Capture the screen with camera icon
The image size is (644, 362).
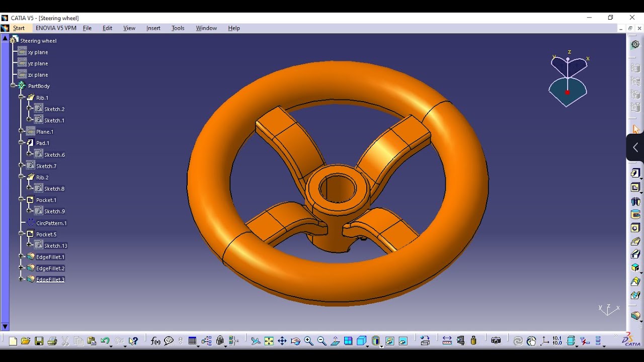496,341
